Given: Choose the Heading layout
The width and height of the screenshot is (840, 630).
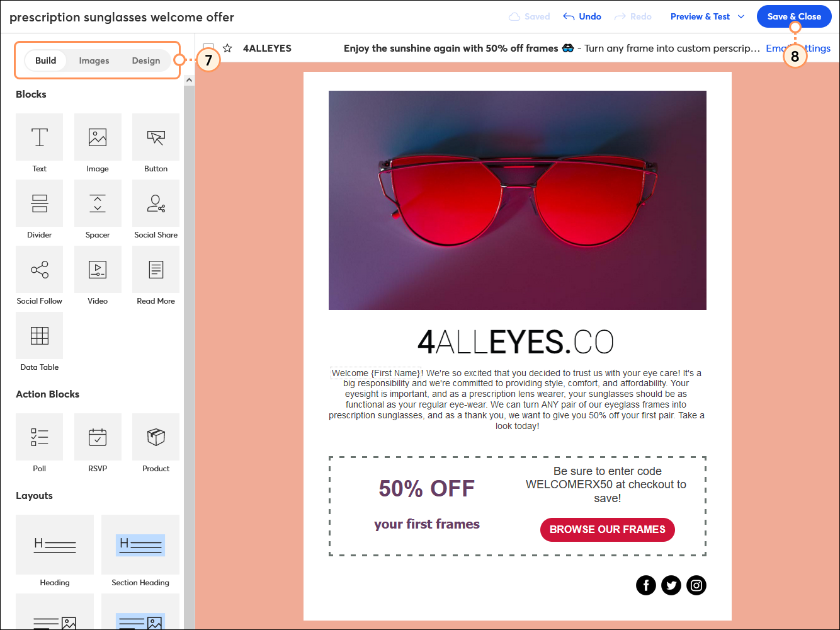Looking at the screenshot, I should click(55, 545).
